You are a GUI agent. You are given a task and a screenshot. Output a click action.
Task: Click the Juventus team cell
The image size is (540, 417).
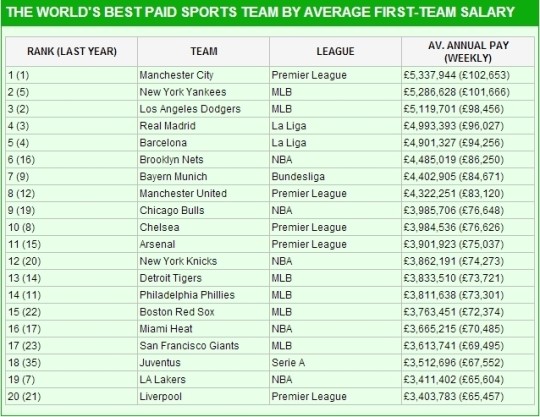(204, 362)
